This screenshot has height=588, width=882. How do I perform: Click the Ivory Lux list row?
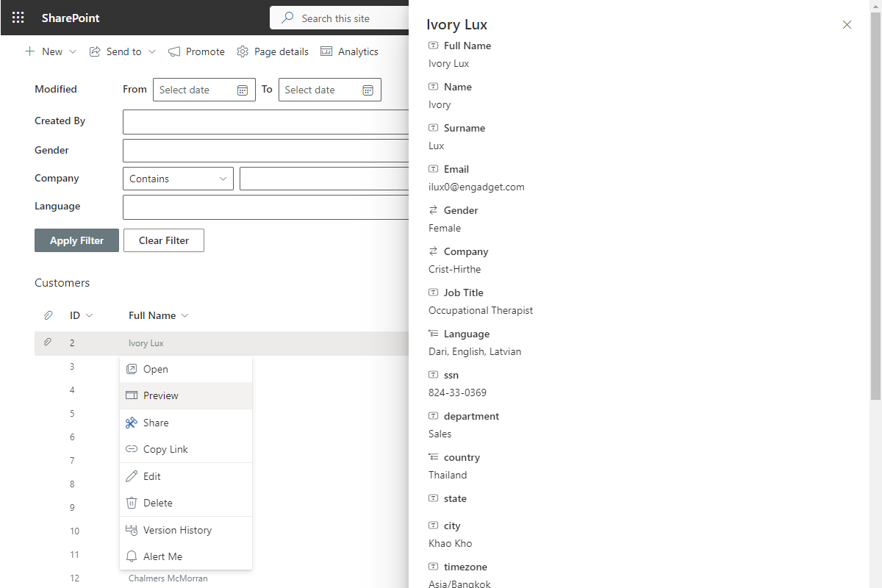221,343
